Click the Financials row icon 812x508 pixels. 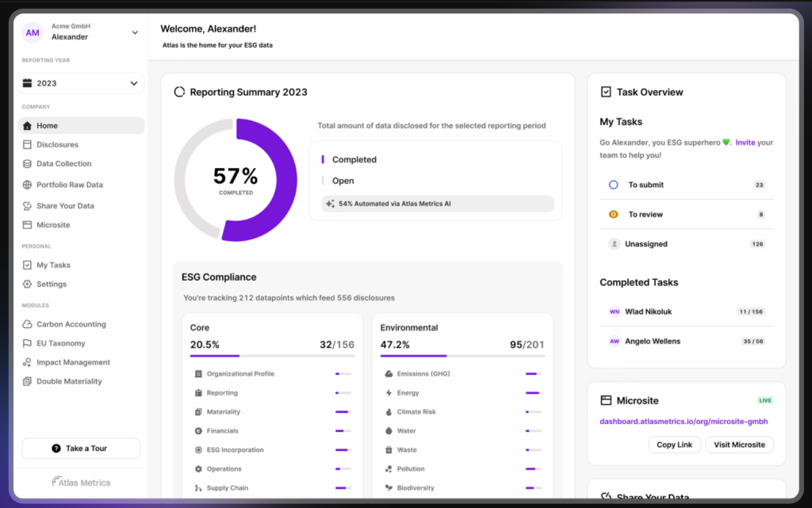coord(198,431)
